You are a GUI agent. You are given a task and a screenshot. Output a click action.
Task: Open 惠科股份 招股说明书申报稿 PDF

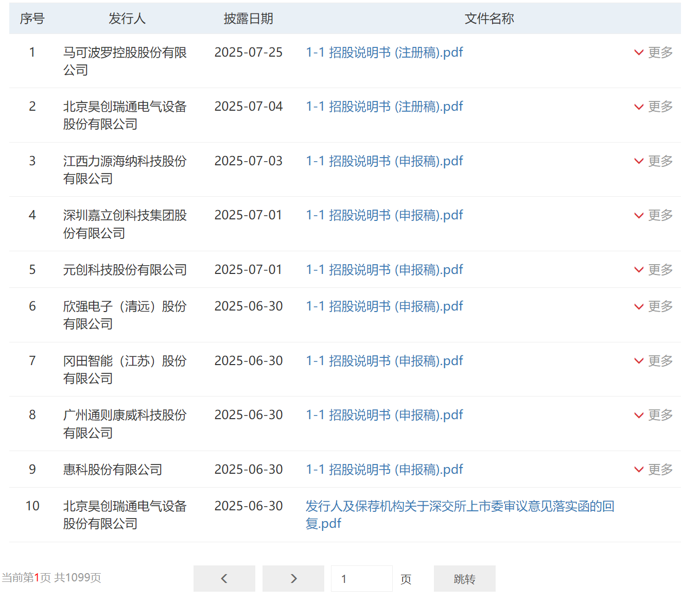click(384, 469)
